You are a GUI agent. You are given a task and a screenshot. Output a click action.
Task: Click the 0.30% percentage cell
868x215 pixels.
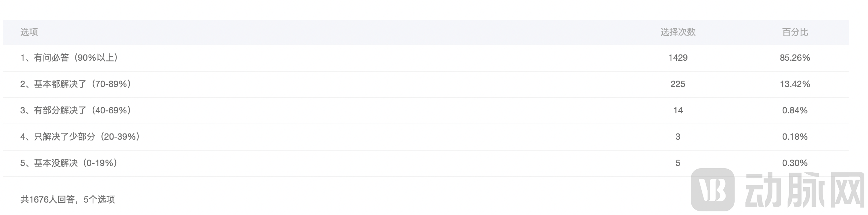pos(795,163)
